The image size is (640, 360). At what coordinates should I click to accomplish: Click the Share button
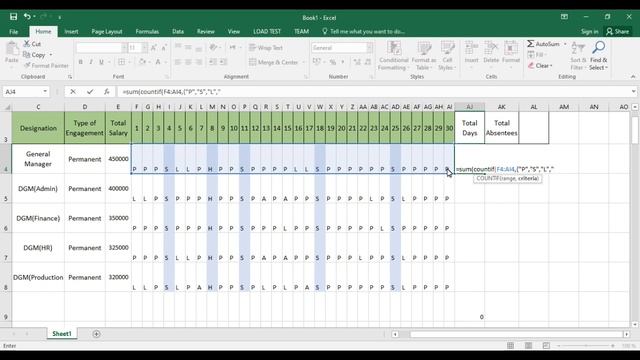[618, 31]
